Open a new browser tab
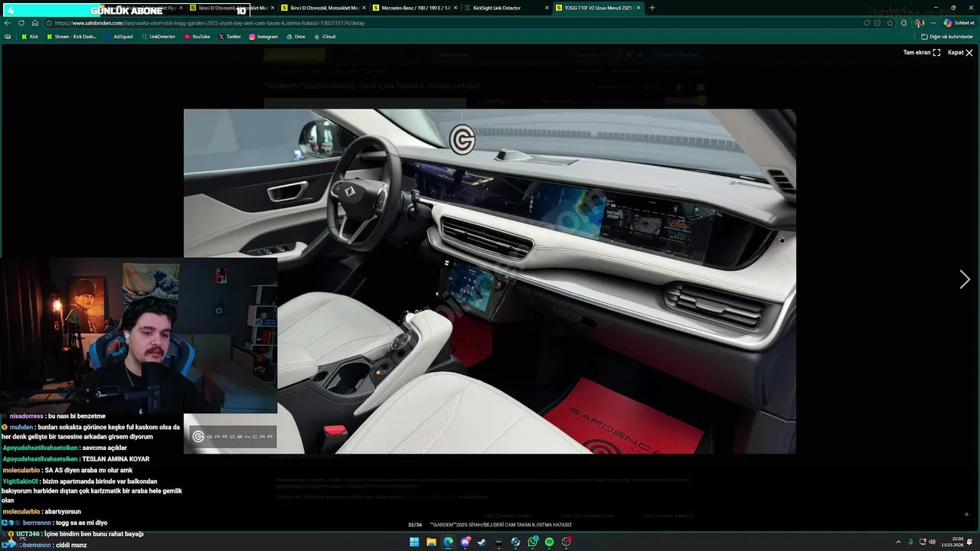The width and height of the screenshot is (980, 551). click(652, 8)
